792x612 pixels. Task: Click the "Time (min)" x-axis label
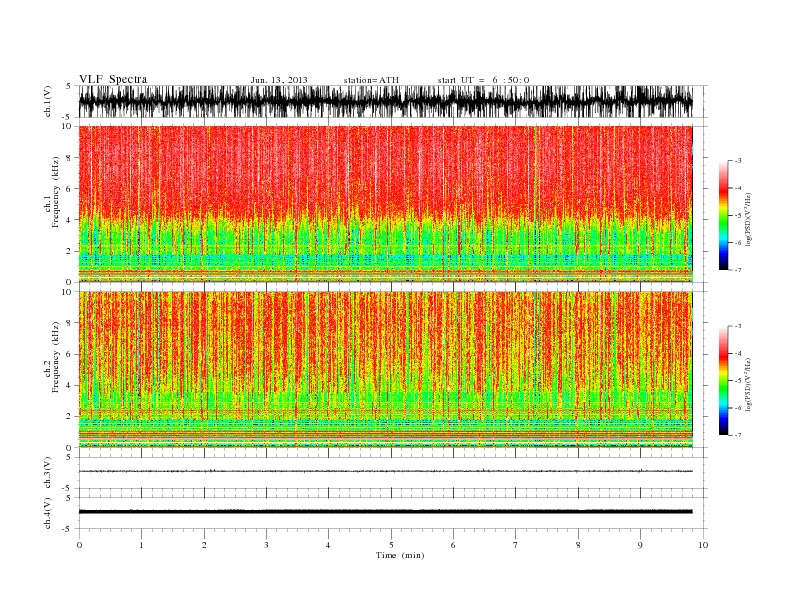[x=400, y=555]
